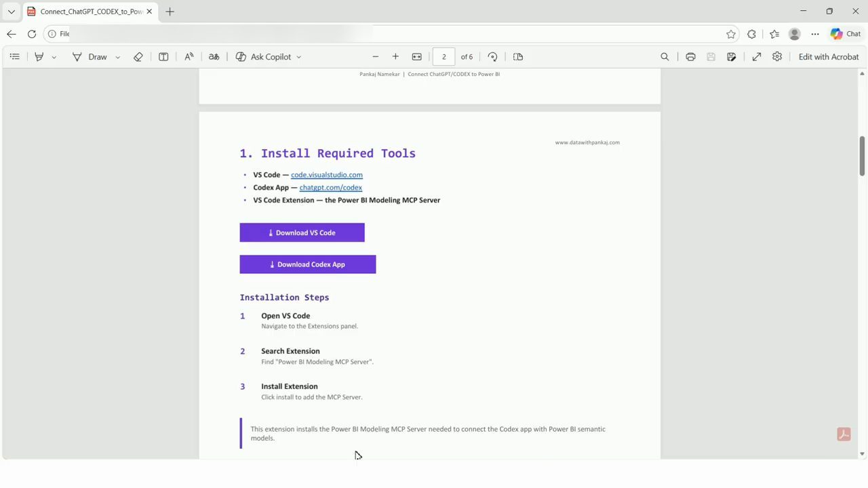Start Read aloud for the PDF

[189, 57]
